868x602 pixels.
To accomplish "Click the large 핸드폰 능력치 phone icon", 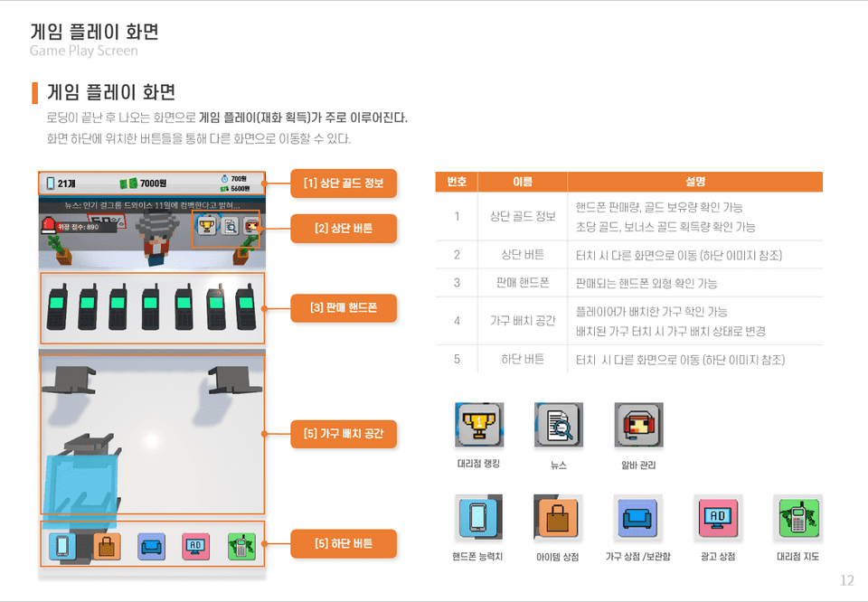I will pyautogui.click(x=478, y=517).
